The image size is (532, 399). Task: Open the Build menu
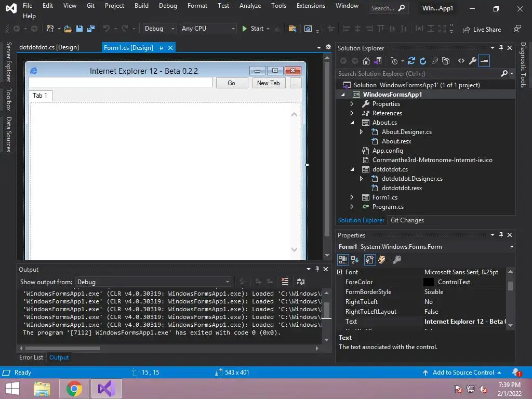[141, 6]
